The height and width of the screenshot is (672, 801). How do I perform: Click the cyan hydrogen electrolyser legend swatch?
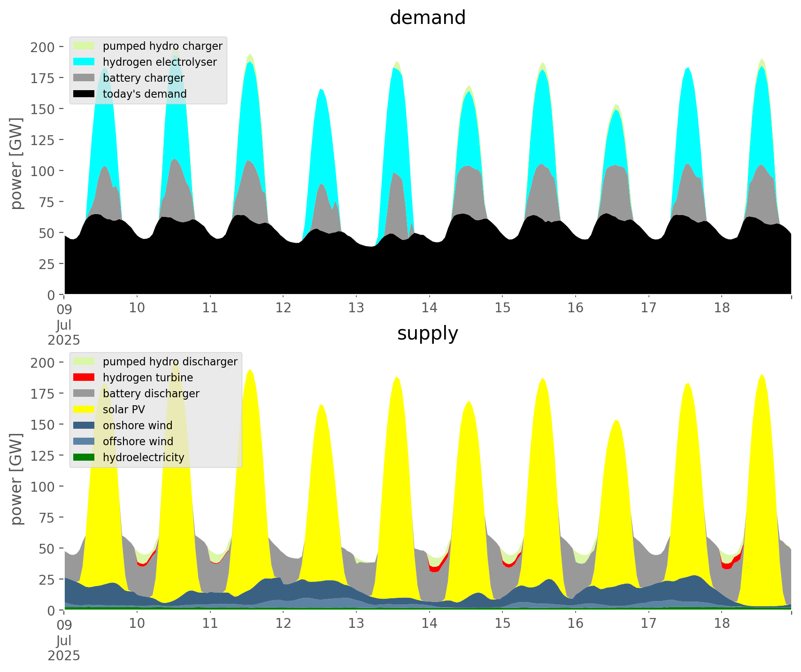click(x=84, y=62)
